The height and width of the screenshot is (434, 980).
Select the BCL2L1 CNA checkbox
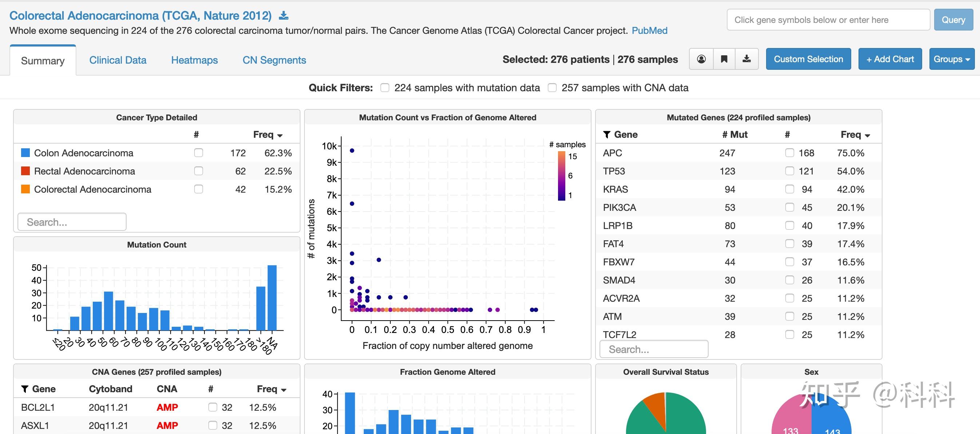tap(213, 407)
